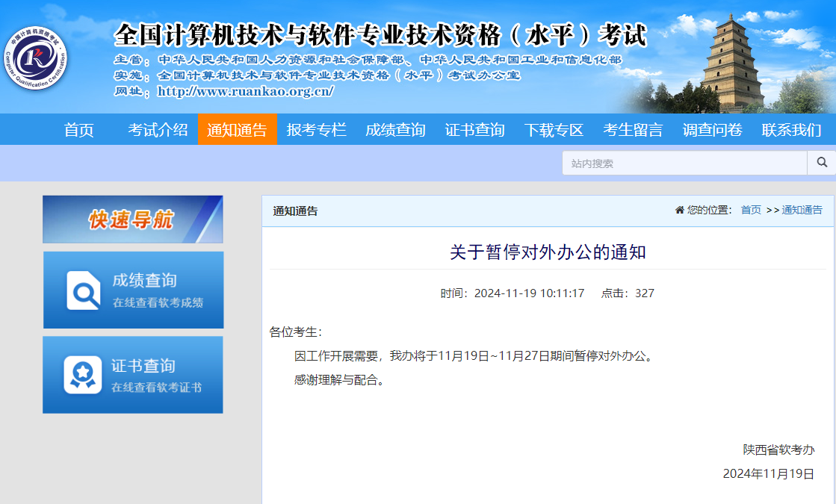The width and height of the screenshot is (836, 504).
Task: Click the home icon in the breadcrumb bar
Action: (678, 210)
